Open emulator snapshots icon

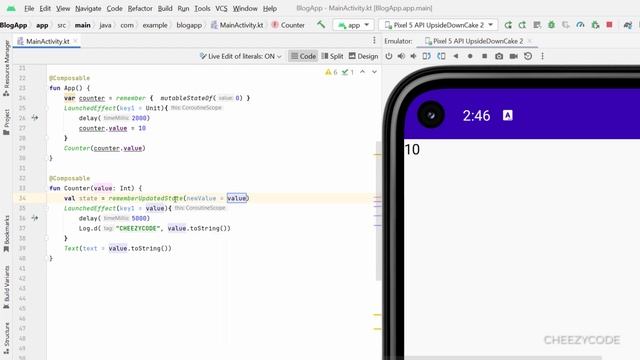528,56
